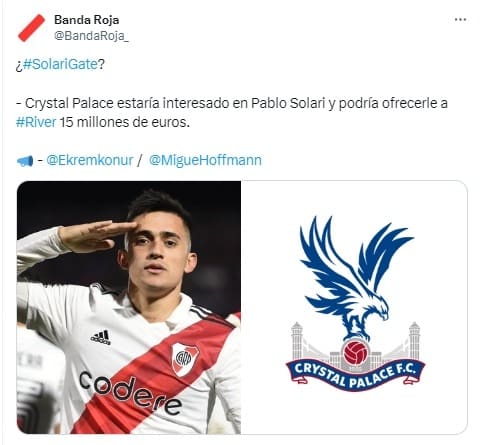Open the Banda Roja display name profile
This screenshot has width=480, height=445.
[86, 20]
